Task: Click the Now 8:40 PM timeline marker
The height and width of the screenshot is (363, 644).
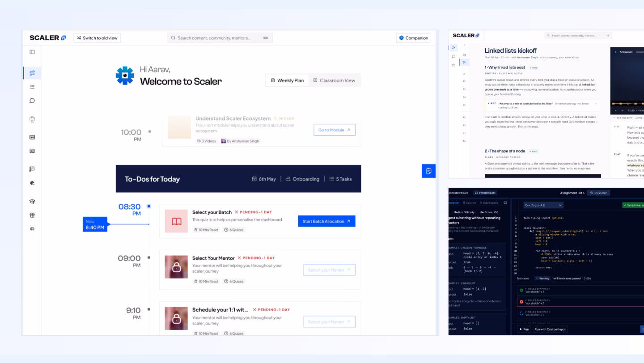Action: point(95,224)
